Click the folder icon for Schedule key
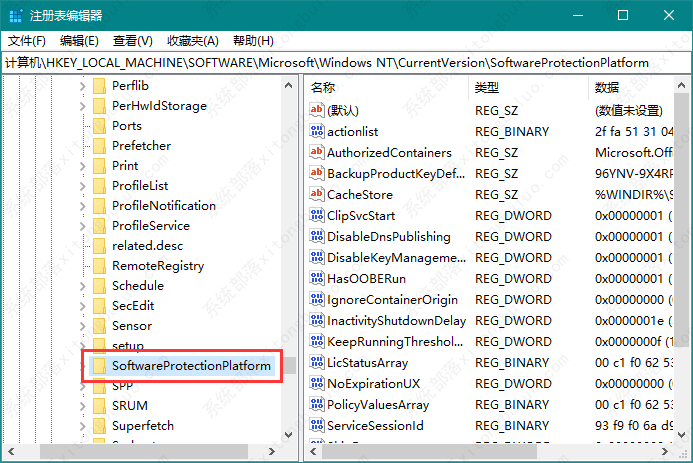Screen dimensions: 693x463 [99, 286]
